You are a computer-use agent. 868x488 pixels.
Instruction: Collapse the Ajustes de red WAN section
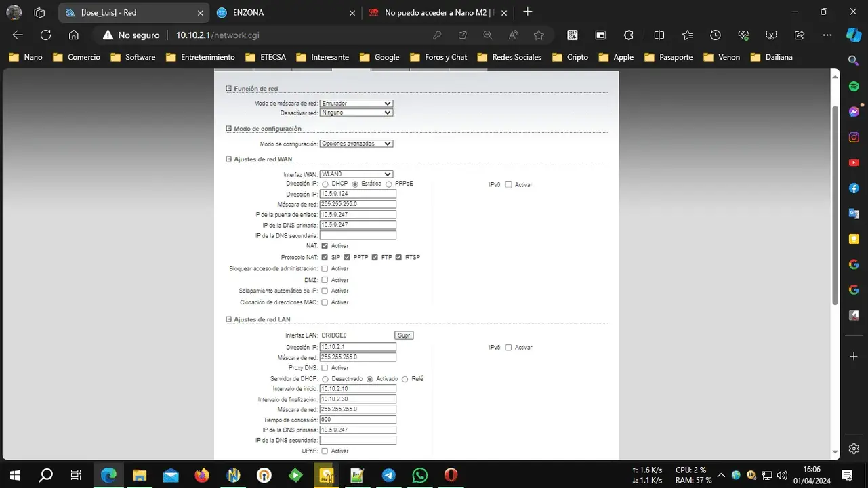[228, 159]
